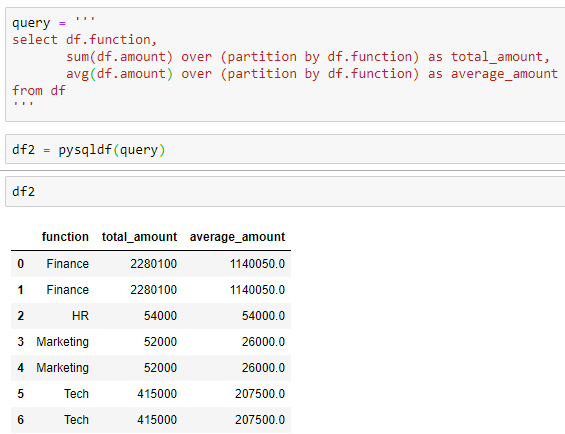This screenshot has height=434, width=565.
Task: Click 'Finance' in row 0
Action: [x=67, y=264]
